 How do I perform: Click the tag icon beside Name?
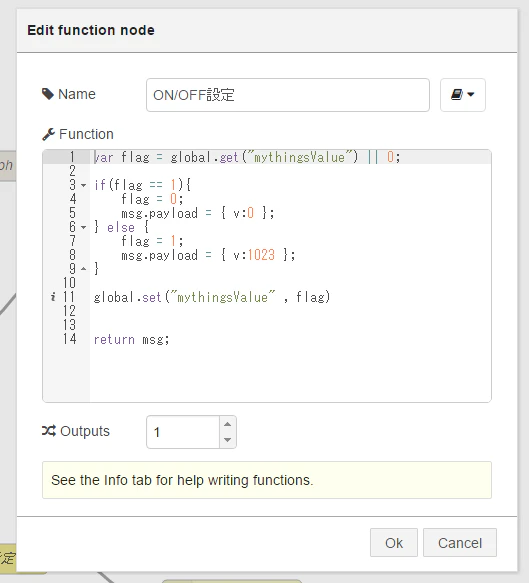[x=48, y=94]
